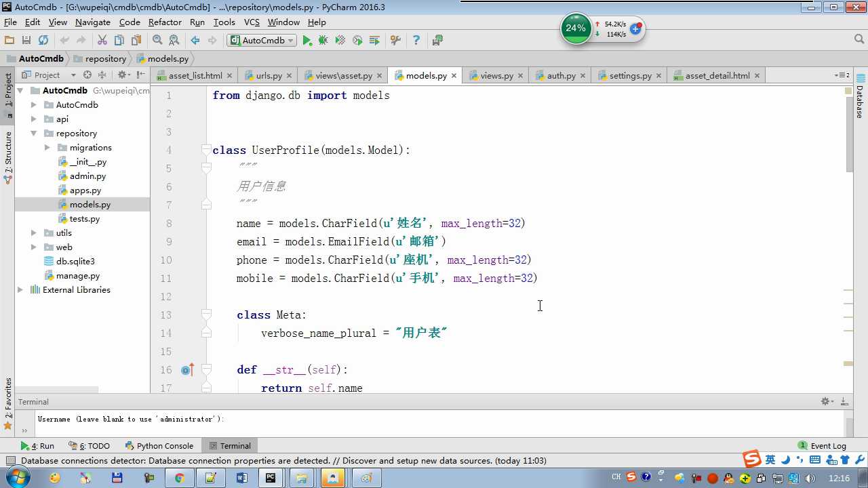Click the override marker icon on line 16

188,370
